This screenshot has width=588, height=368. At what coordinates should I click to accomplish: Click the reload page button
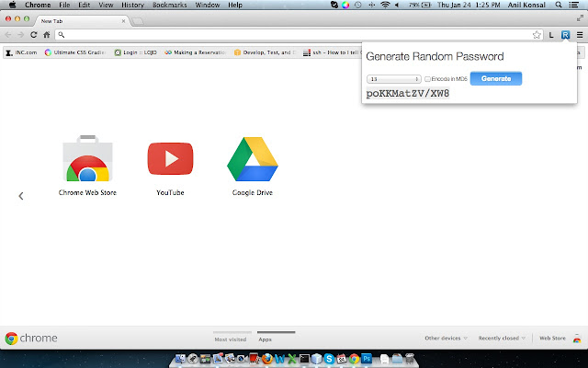34,35
